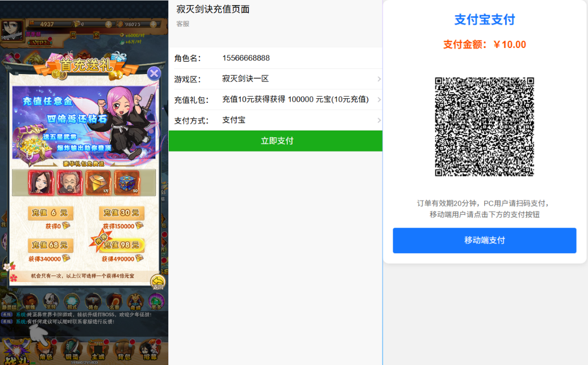This screenshot has height=365, width=588.
Task: Click the 角色名 field with 15566668888
Action: tap(275, 58)
